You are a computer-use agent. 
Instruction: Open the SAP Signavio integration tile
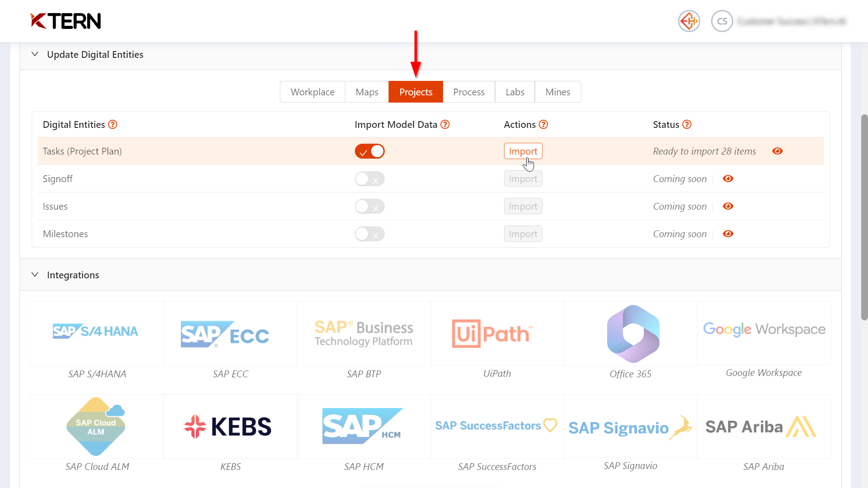pos(630,426)
